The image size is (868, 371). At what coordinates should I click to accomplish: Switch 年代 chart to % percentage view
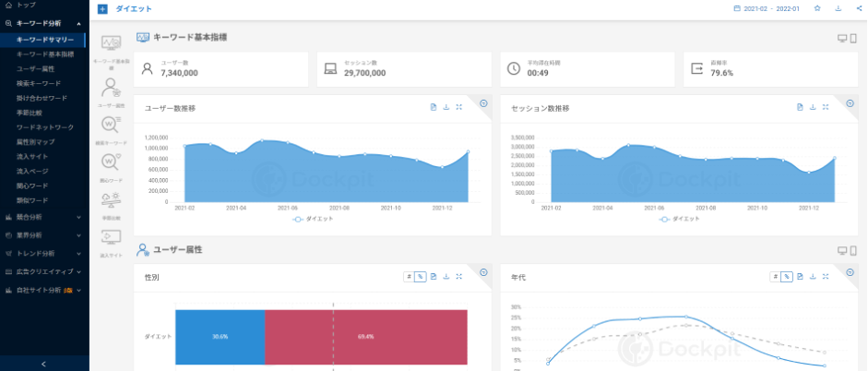tap(787, 277)
